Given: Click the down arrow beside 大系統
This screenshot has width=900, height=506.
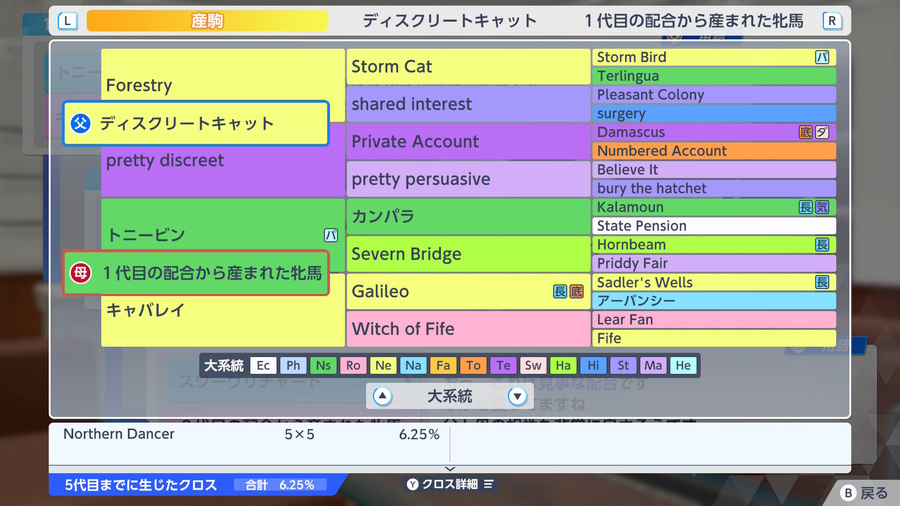Looking at the screenshot, I should tap(517, 396).
